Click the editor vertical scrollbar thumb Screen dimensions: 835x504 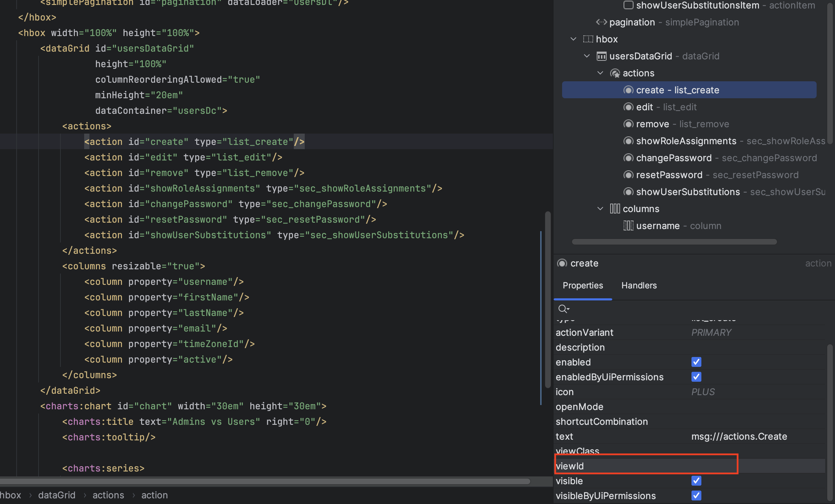point(548,300)
